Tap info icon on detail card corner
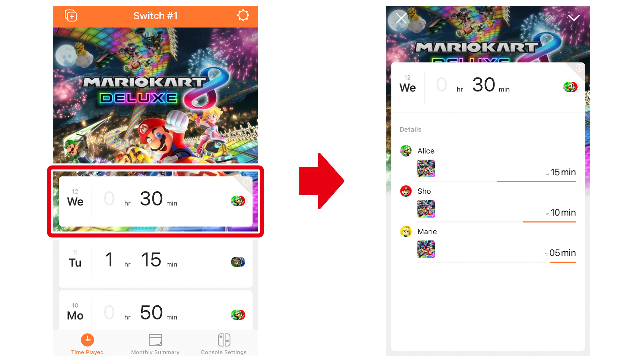 tap(579, 68)
